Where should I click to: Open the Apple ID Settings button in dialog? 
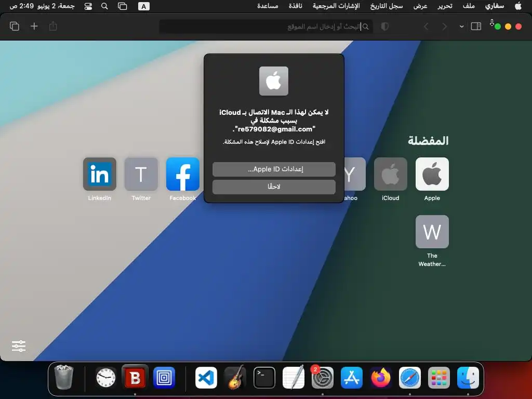coord(274,169)
